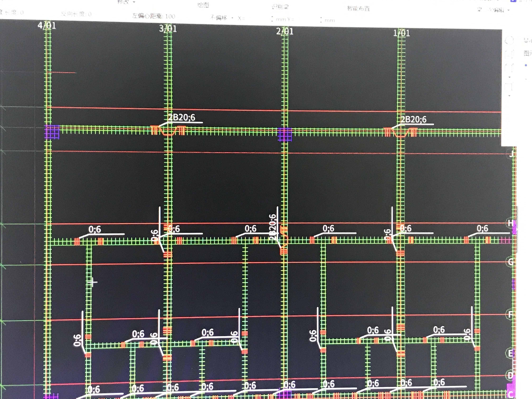
Task: Click the 图元 element icon on the right panel
Action: tap(528, 53)
